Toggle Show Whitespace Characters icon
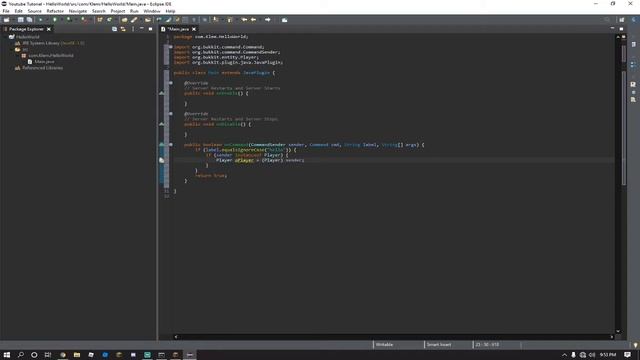This screenshot has height=360, width=640. tap(194, 20)
